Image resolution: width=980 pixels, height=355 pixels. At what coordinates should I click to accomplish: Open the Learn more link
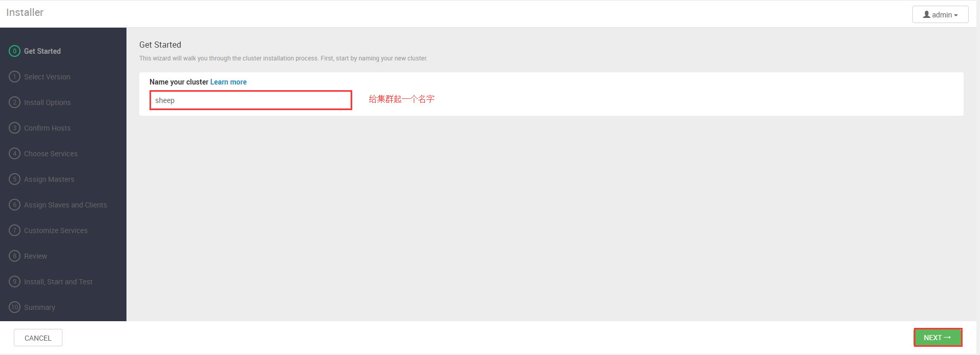point(228,82)
